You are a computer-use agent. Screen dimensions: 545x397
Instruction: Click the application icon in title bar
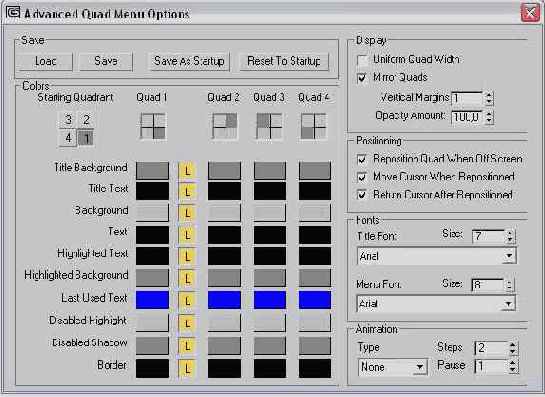[13, 12]
